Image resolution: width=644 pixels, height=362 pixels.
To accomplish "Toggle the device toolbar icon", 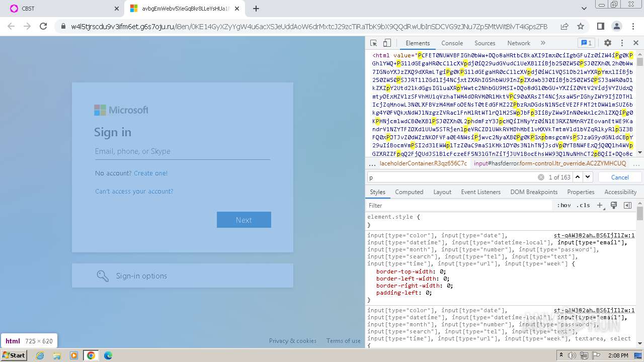I will [387, 43].
